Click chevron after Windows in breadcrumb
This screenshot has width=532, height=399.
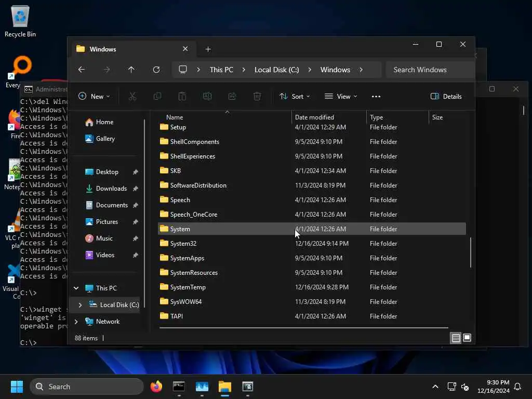point(361,70)
